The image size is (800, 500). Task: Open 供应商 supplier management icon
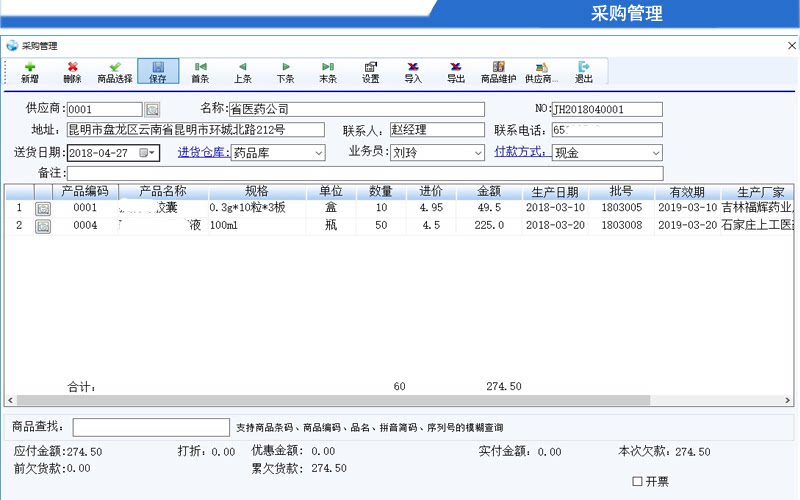point(541,72)
